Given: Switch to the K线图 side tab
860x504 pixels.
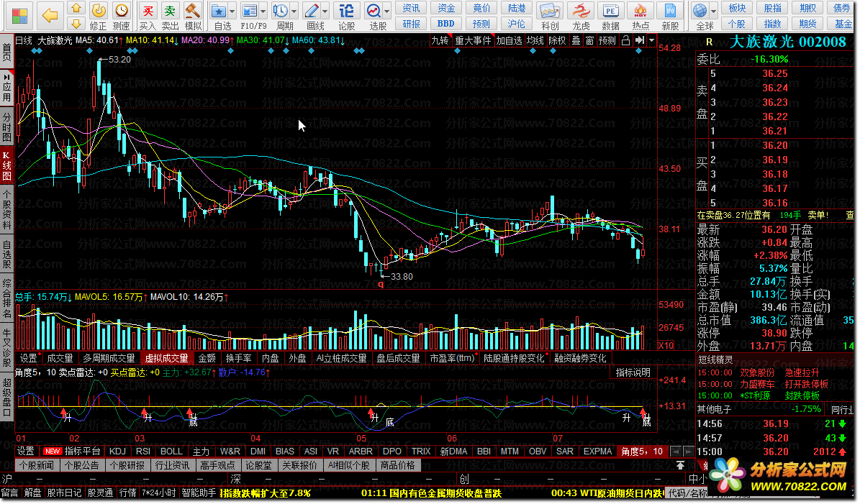Looking at the screenshot, I should click(6, 166).
